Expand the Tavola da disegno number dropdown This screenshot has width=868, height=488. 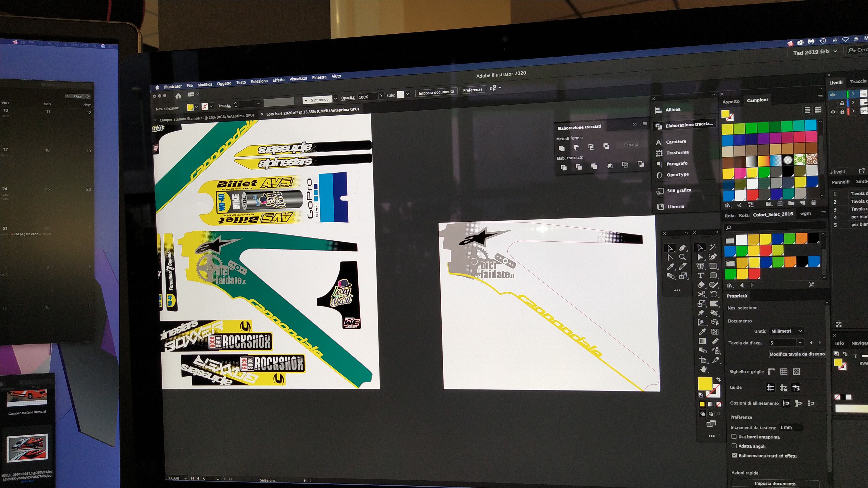point(800,342)
